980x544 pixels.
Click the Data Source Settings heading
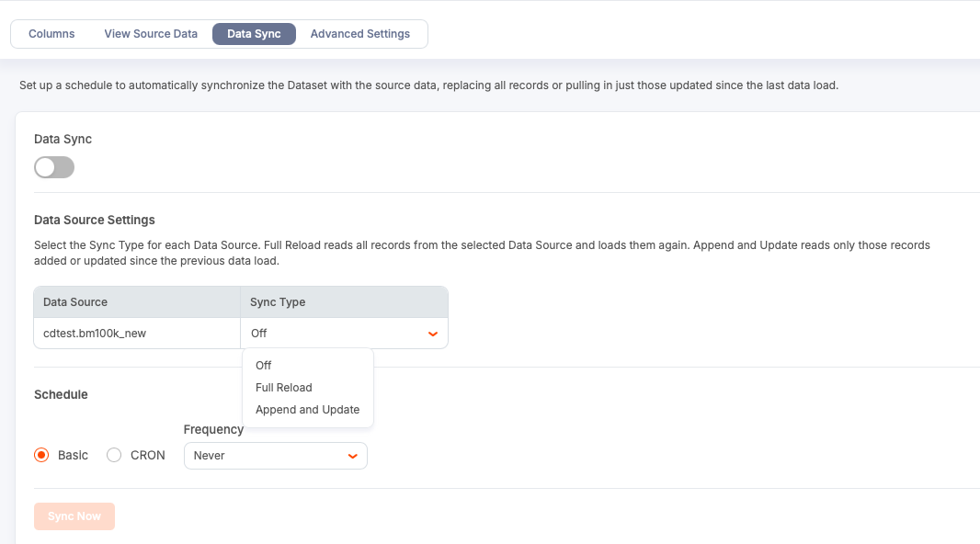(x=94, y=220)
